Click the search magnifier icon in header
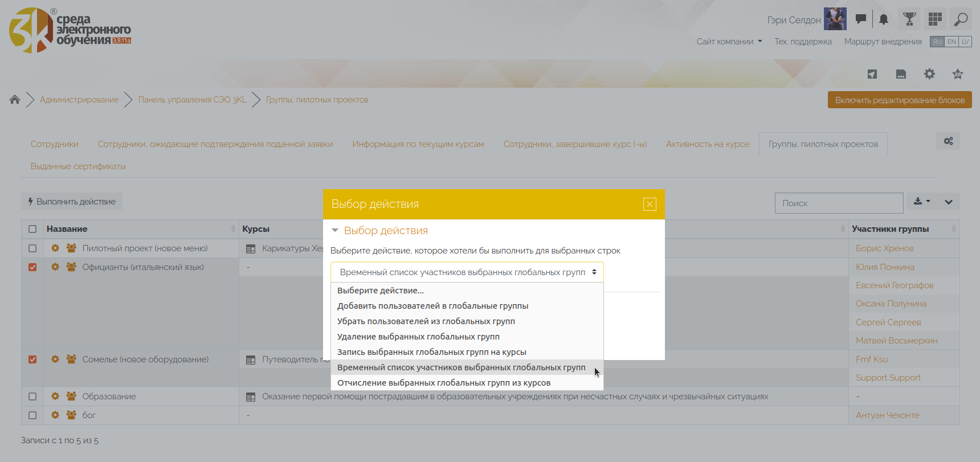Image resolution: width=980 pixels, height=462 pixels. click(x=961, y=19)
